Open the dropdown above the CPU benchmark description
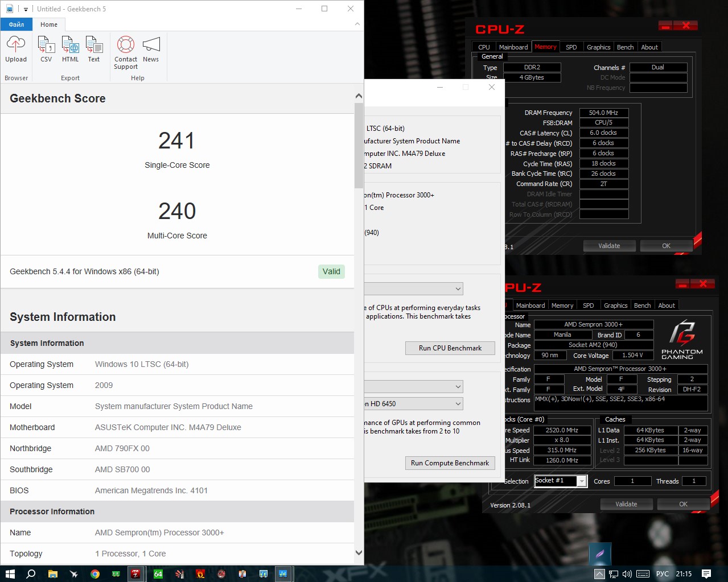728x582 pixels. point(414,289)
